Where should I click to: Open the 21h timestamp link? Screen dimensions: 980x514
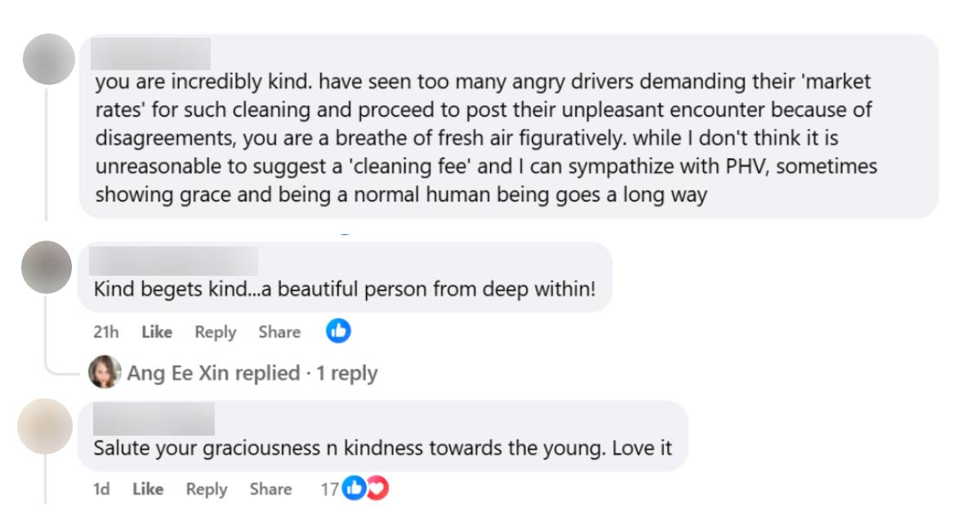point(106,332)
